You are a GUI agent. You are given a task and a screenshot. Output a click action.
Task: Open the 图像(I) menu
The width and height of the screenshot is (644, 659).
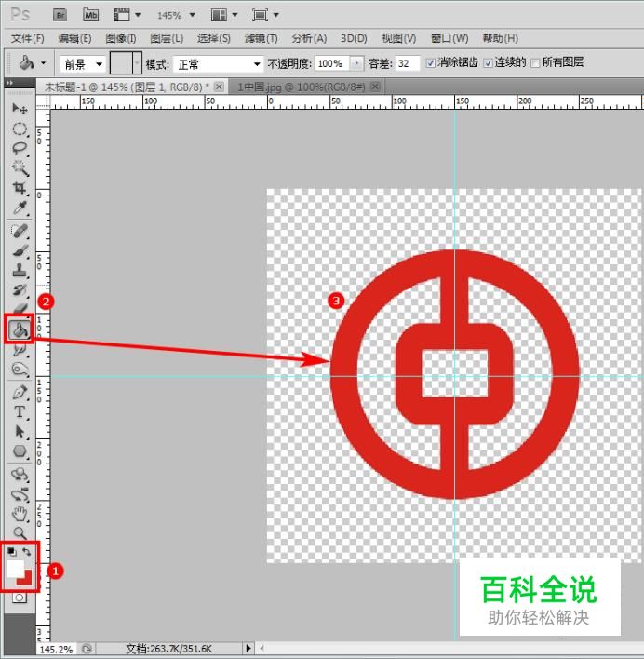coord(121,39)
